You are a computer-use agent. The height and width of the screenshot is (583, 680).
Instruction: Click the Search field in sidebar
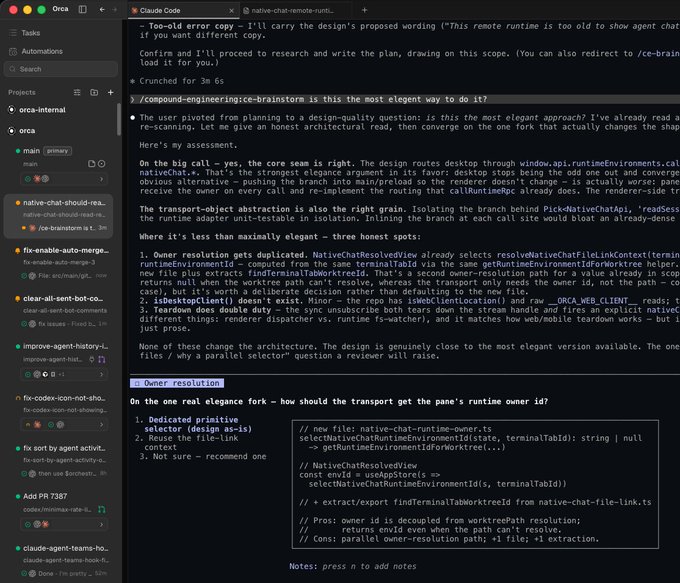(61, 69)
